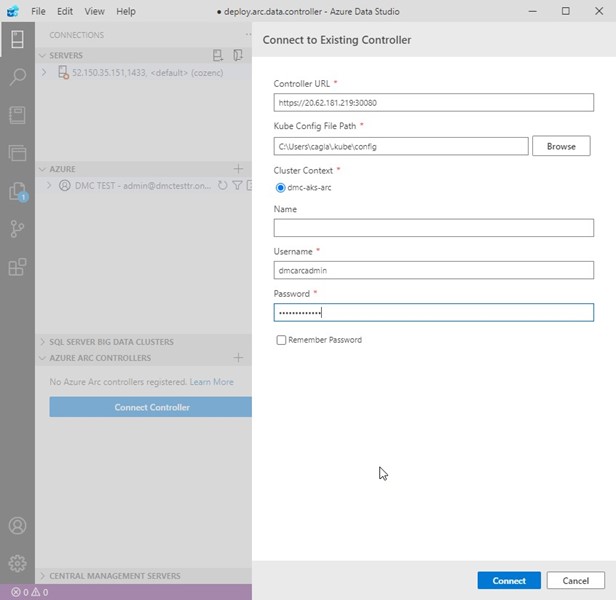Refresh the DMC TEST Azure account
The width and height of the screenshot is (616, 600).
click(x=222, y=186)
